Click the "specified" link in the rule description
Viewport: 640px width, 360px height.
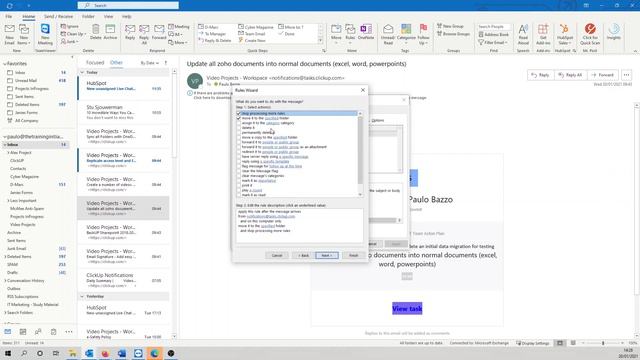(268, 226)
